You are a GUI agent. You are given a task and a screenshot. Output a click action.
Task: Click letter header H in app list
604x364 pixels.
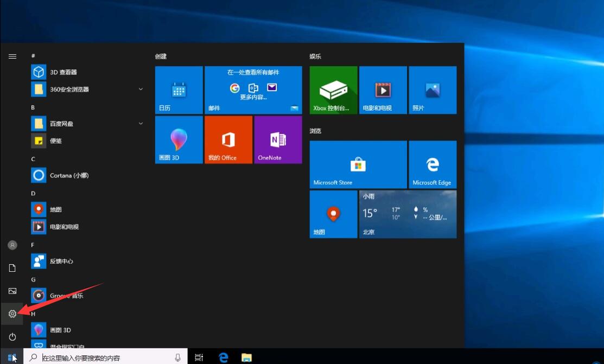click(33, 314)
